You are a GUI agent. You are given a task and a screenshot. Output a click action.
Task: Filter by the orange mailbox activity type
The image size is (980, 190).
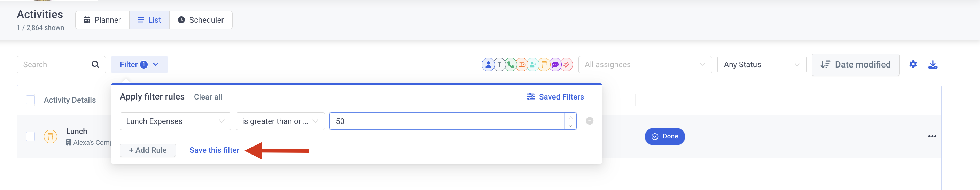[522, 65]
